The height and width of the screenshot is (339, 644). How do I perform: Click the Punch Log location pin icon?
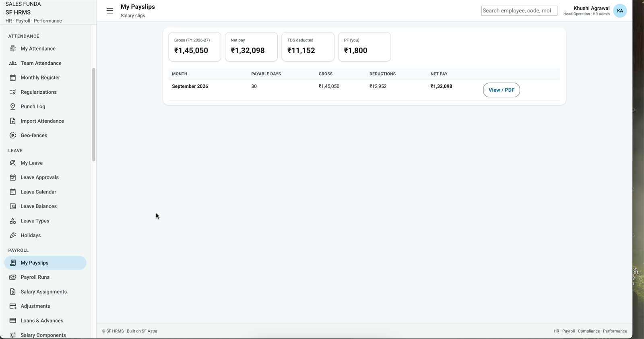tap(13, 107)
